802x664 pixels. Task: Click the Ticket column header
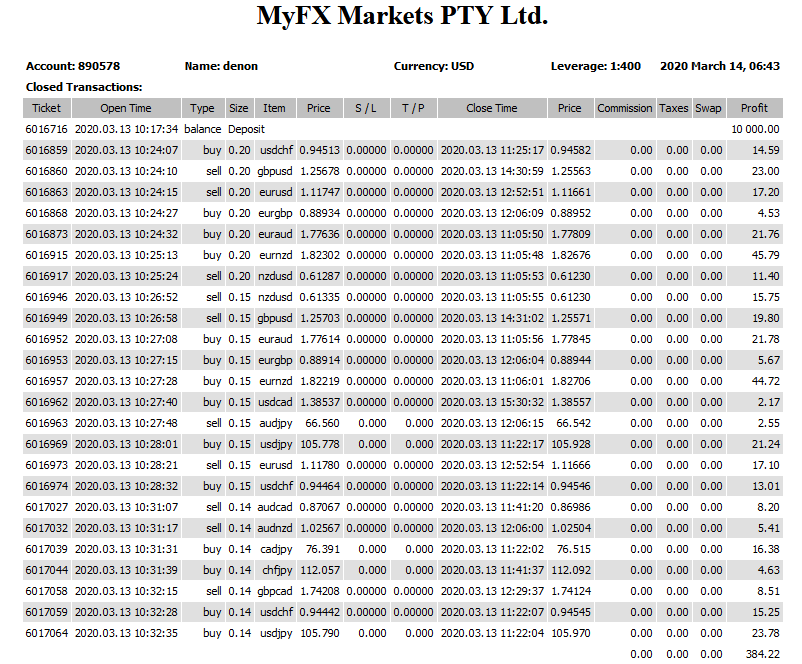[46, 108]
